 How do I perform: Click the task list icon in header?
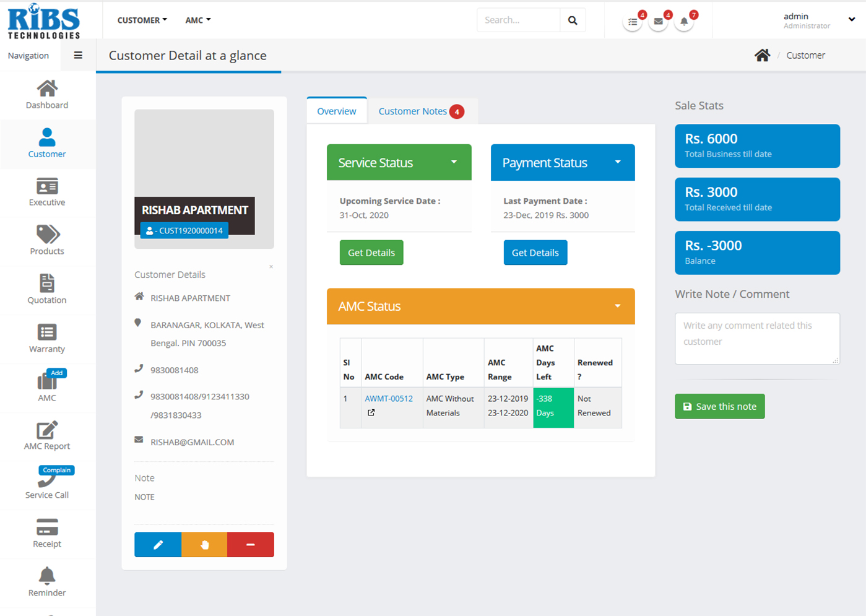(632, 22)
